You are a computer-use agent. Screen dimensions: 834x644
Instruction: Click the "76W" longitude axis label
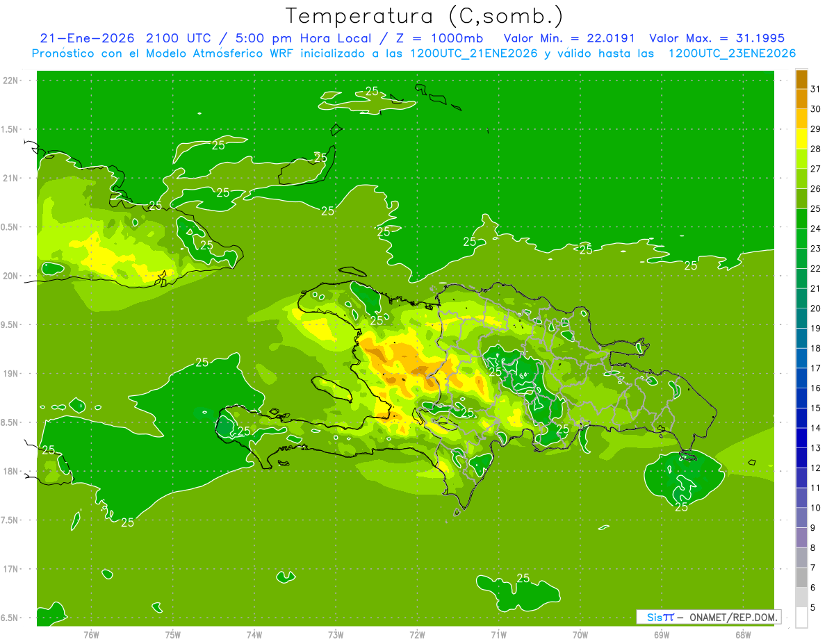point(91,635)
